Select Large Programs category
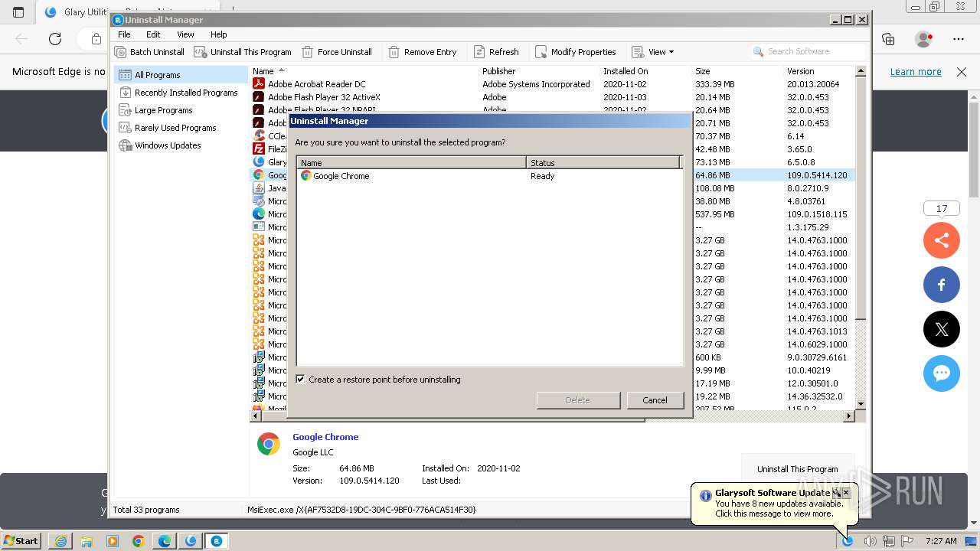The image size is (980, 551). click(180, 110)
